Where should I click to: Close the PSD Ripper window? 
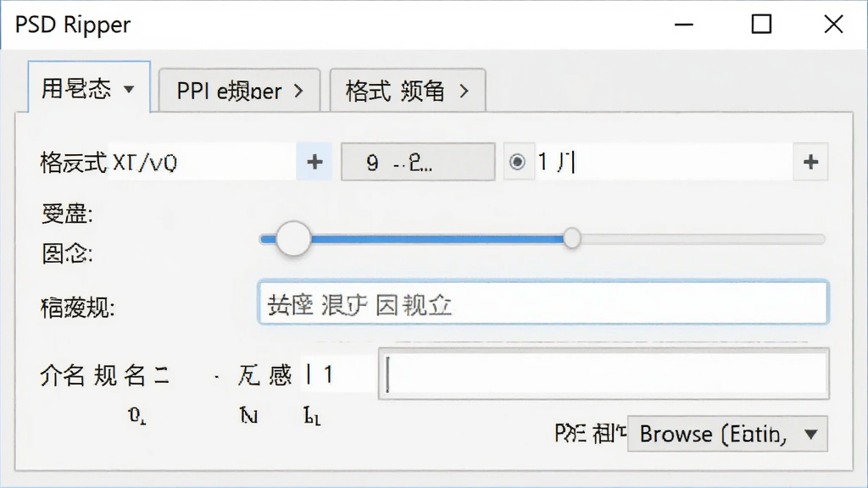[x=833, y=25]
